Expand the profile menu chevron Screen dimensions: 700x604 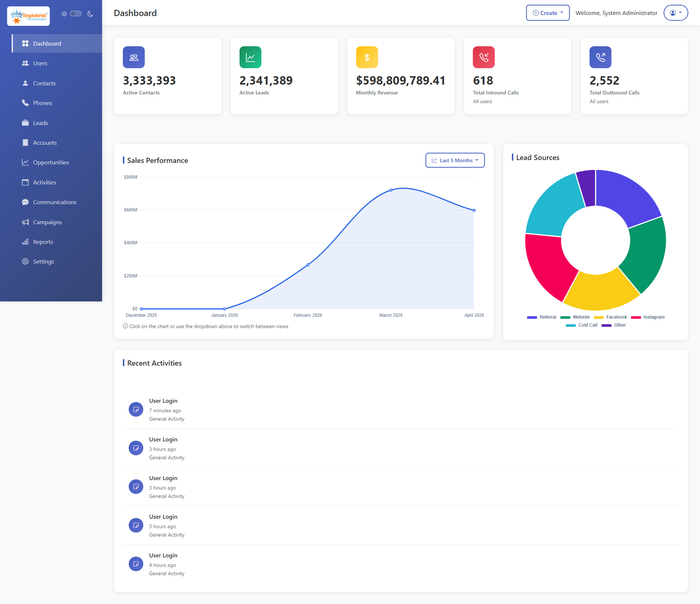pyautogui.click(x=681, y=12)
